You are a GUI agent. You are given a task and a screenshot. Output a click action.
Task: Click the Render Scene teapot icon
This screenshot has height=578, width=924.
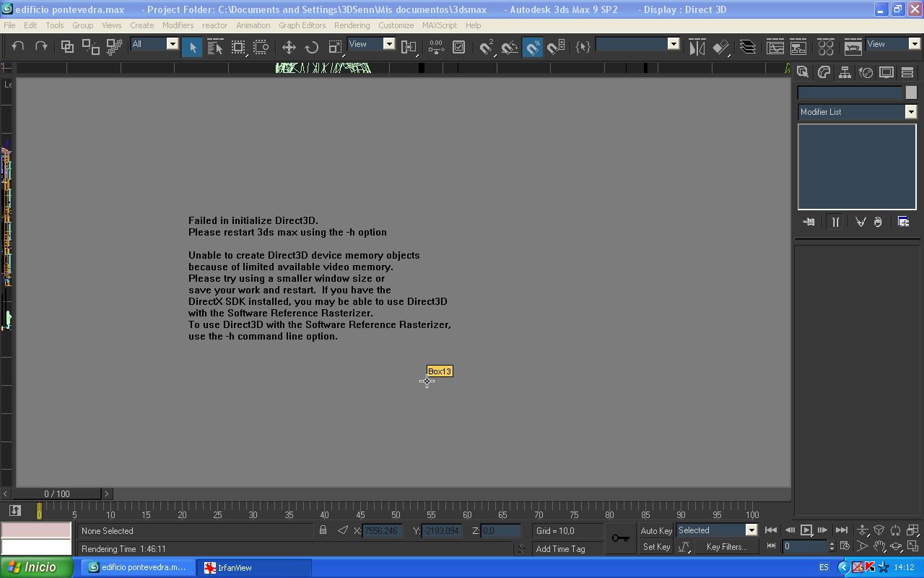[853, 47]
